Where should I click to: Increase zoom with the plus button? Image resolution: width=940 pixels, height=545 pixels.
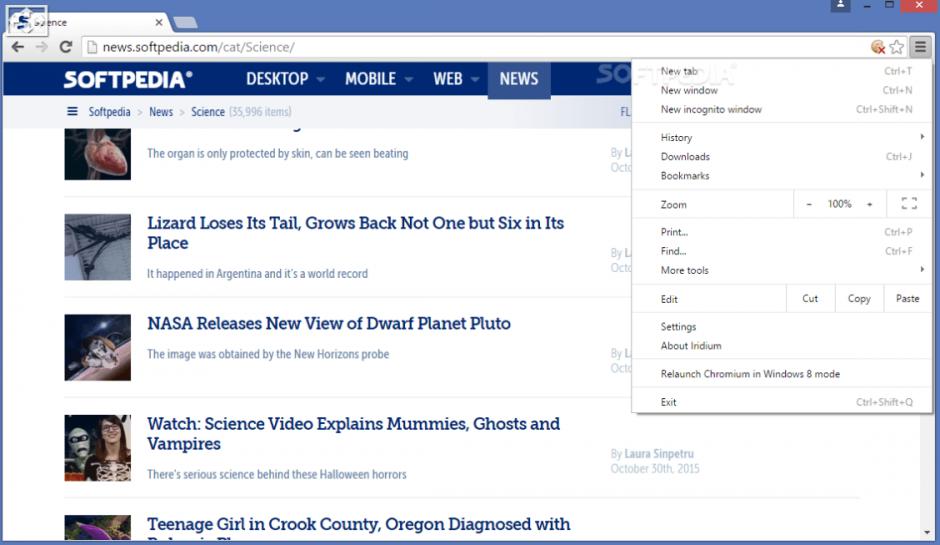pyautogui.click(x=869, y=204)
